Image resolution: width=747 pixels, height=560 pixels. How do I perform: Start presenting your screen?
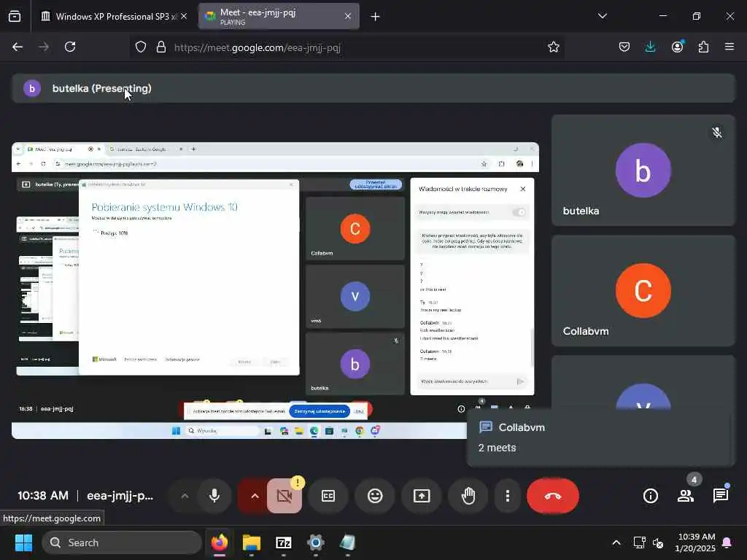coord(422,496)
